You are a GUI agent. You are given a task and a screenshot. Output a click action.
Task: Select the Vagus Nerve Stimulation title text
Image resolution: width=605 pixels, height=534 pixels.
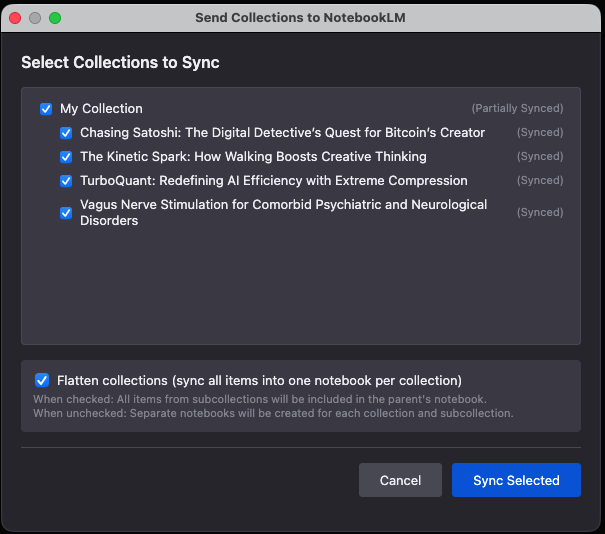coord(283,213)
